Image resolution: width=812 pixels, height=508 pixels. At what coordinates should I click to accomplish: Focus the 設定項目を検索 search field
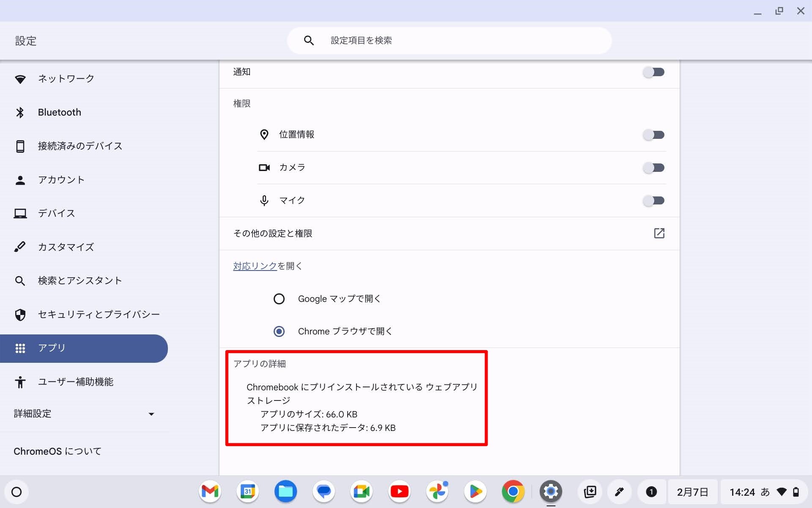pos(448,41)
